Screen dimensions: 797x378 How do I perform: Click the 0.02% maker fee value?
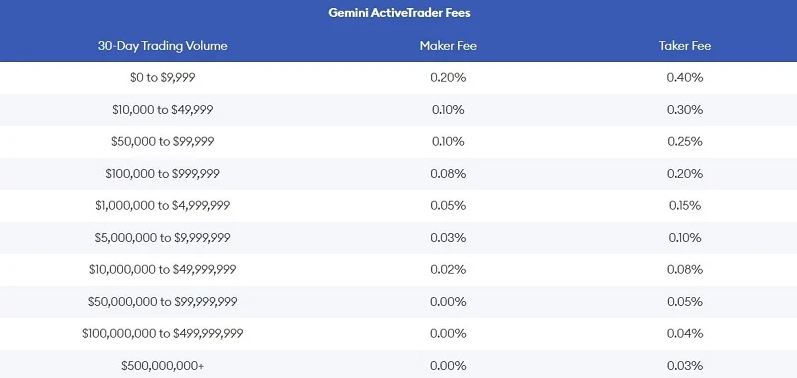[448, 269]
